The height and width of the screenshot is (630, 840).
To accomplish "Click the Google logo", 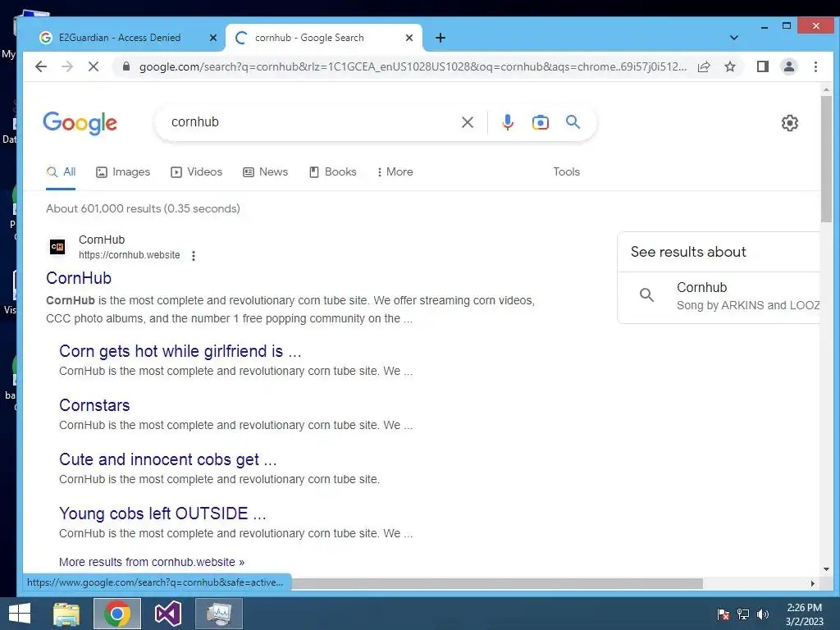I will 80,123.
